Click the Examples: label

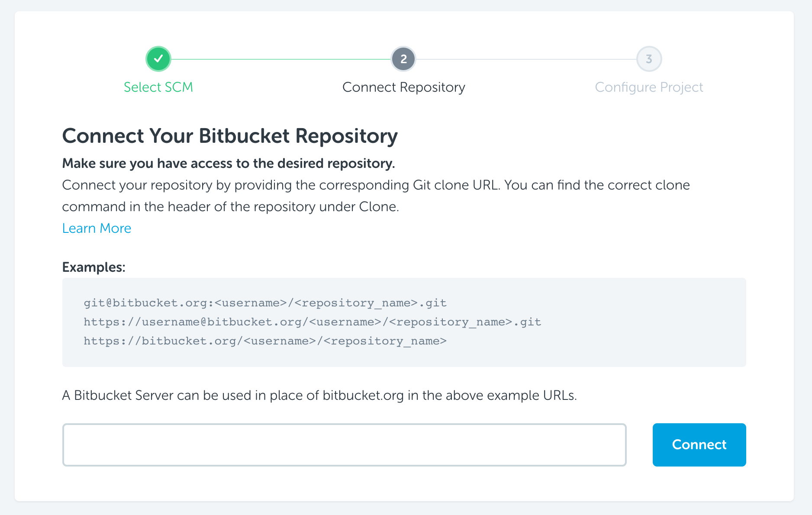coord(94,267)
